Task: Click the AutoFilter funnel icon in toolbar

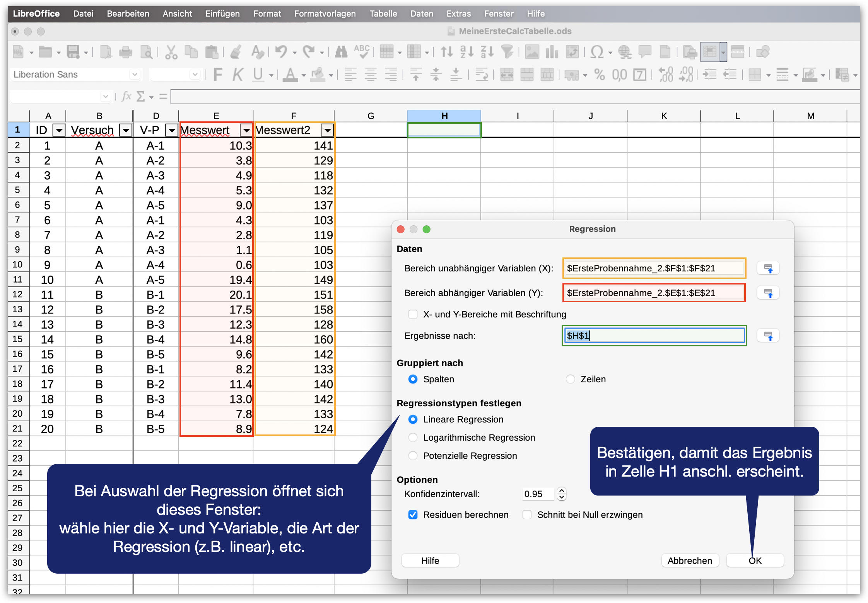Action: (507, 52)
